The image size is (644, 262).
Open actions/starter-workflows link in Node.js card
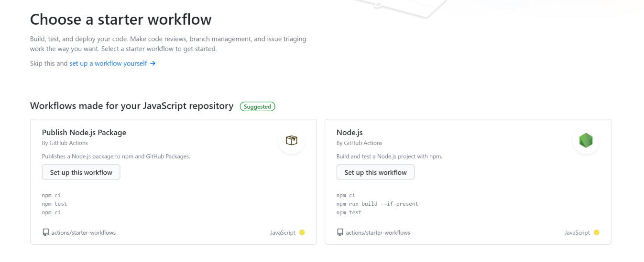coord(378,233)
